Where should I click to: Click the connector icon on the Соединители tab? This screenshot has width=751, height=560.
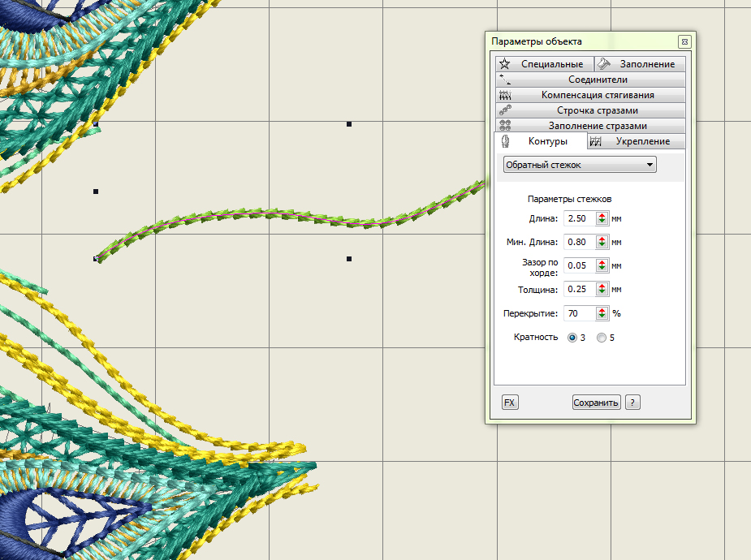click(505, 80)
